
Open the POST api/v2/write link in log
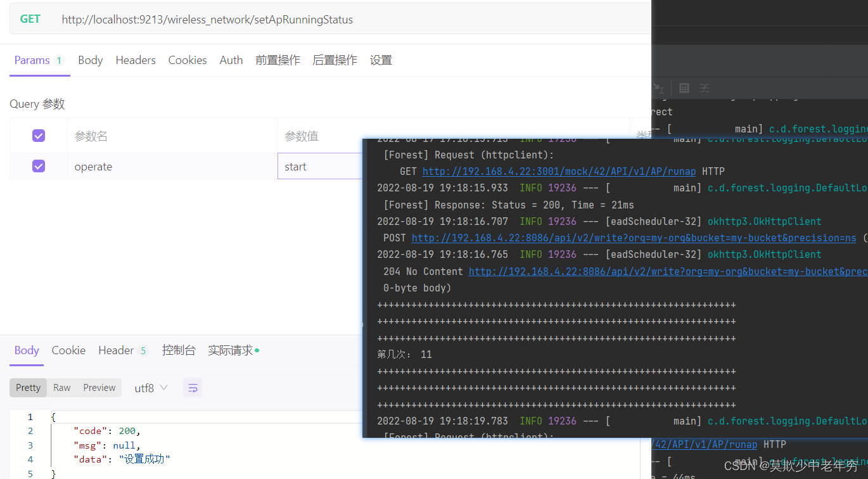point(634,238)
